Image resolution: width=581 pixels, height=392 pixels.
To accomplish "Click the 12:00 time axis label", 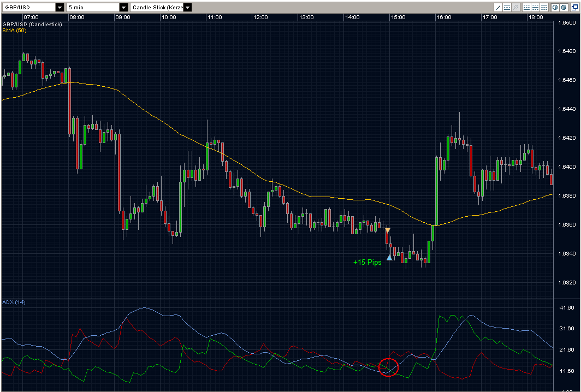I will click(260, 17).
